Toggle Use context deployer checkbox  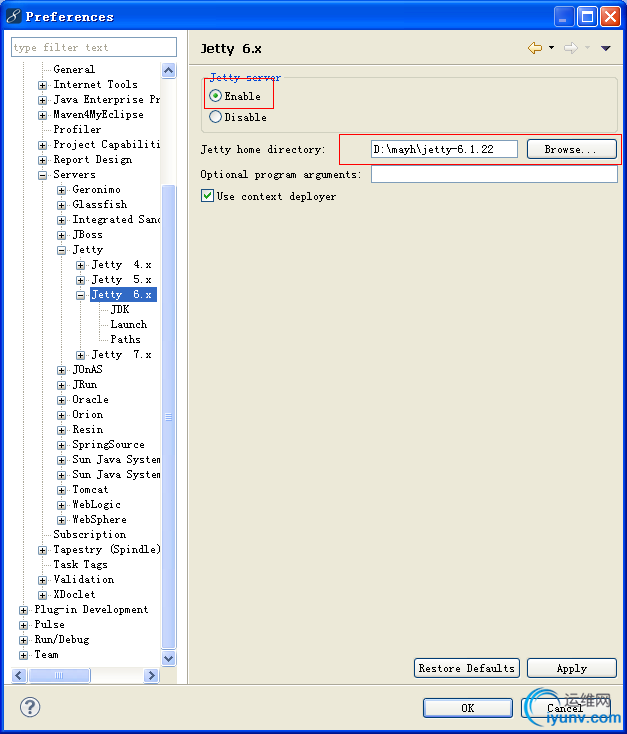coord(207,196)
